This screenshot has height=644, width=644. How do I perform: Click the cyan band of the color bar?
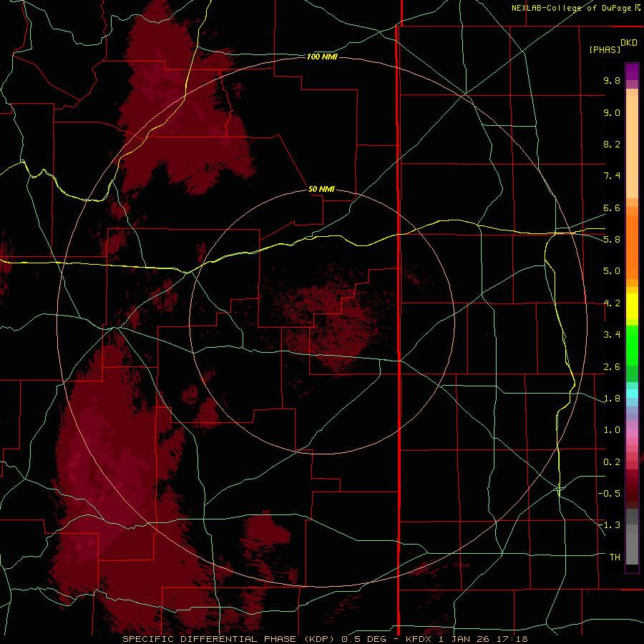point(632,394)
